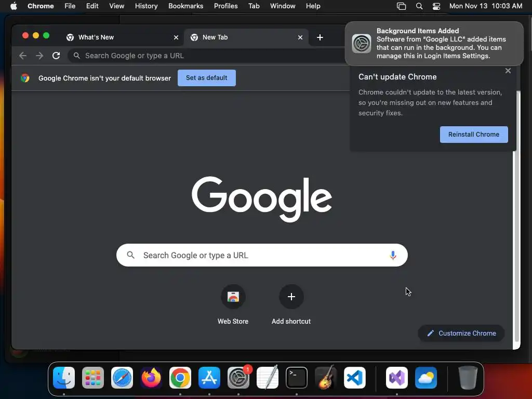Open the Chrome application menu

pyautogui.click(x=41, y=6)
